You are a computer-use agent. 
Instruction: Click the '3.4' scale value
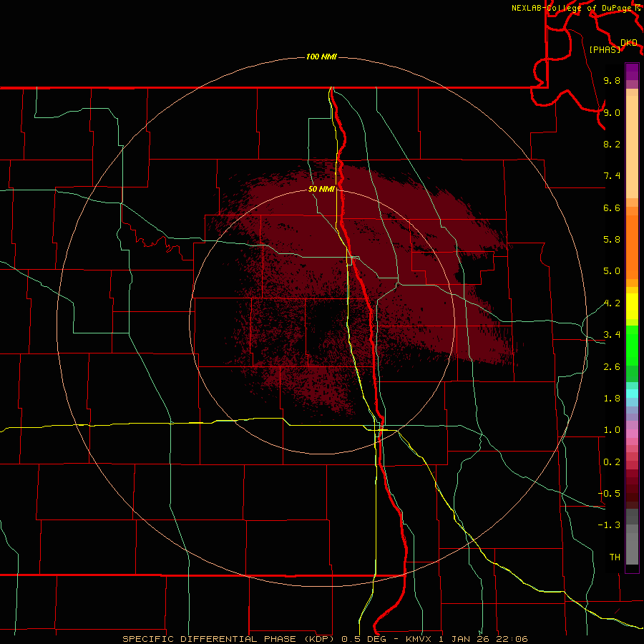coord(612,335)
